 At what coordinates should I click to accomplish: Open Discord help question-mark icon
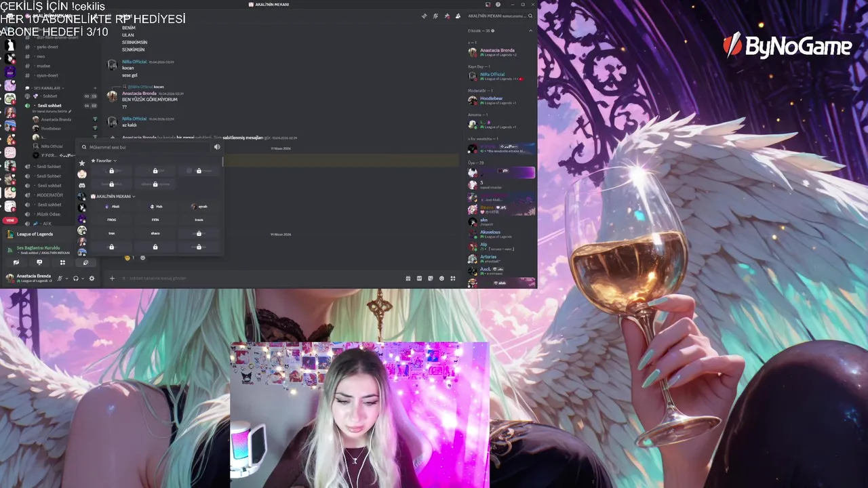pyautogui.click(x=498, y=4)
